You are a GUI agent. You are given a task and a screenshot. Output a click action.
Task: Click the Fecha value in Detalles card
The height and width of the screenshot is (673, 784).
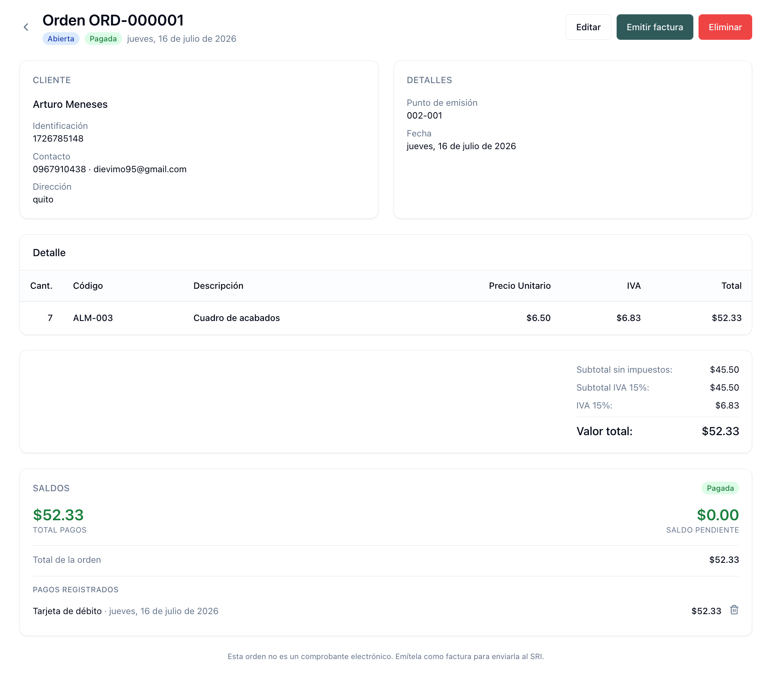(x=461, y=146)
